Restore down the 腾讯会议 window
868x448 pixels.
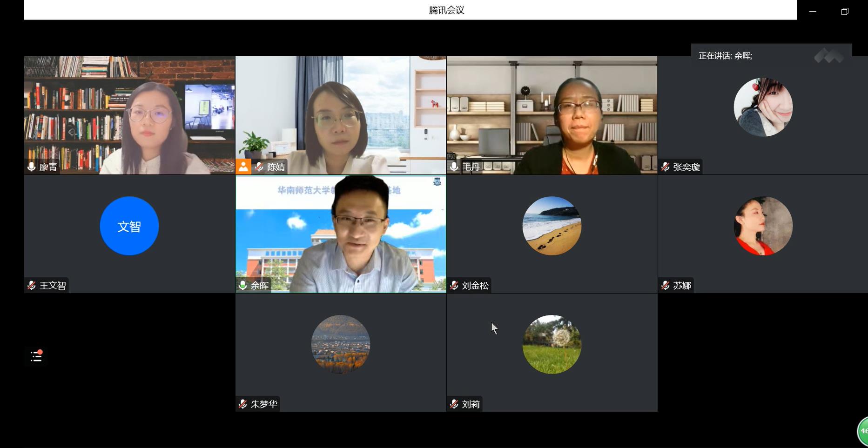pos(845,11)
